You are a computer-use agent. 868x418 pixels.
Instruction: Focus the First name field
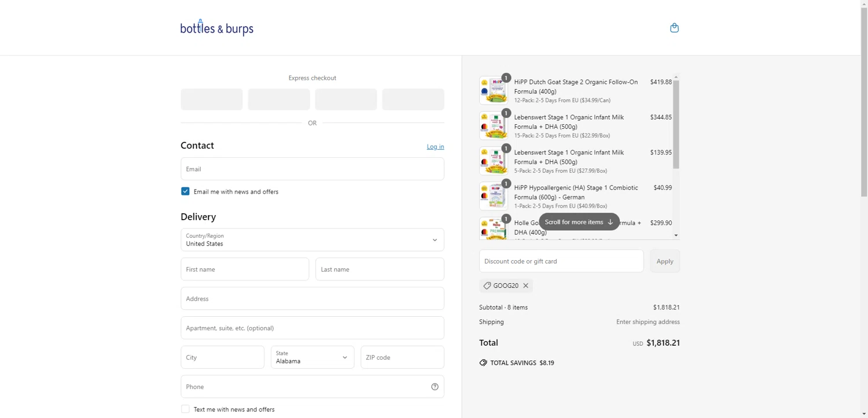(245, 269)
